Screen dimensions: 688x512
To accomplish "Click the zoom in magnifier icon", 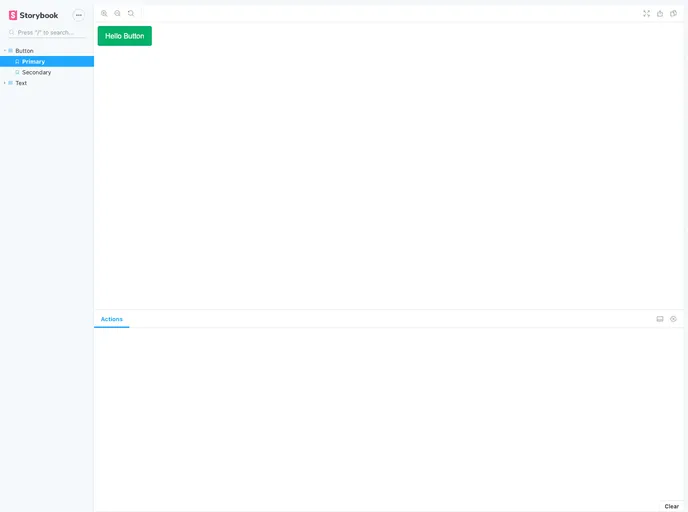I will (x=104, y=13).
